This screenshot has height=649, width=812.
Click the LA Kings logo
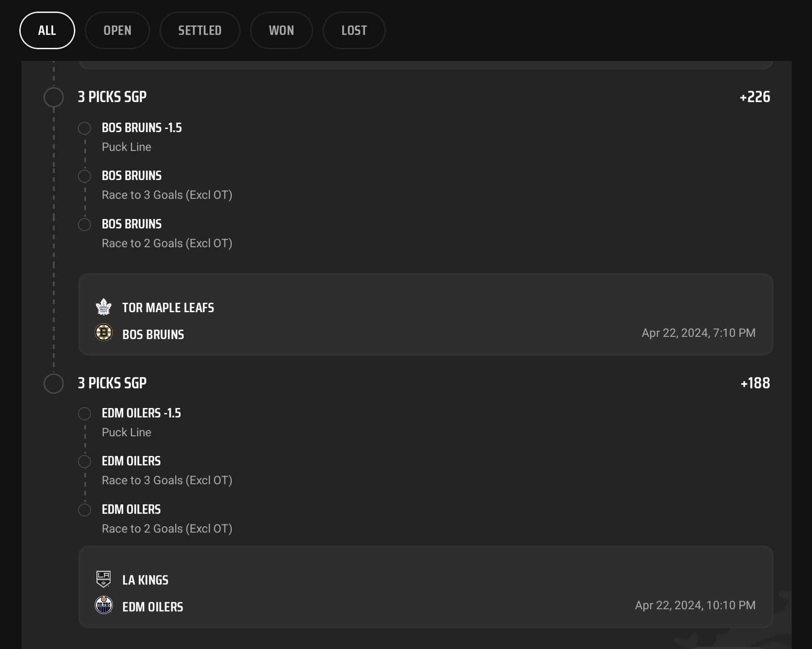(104, 579)
